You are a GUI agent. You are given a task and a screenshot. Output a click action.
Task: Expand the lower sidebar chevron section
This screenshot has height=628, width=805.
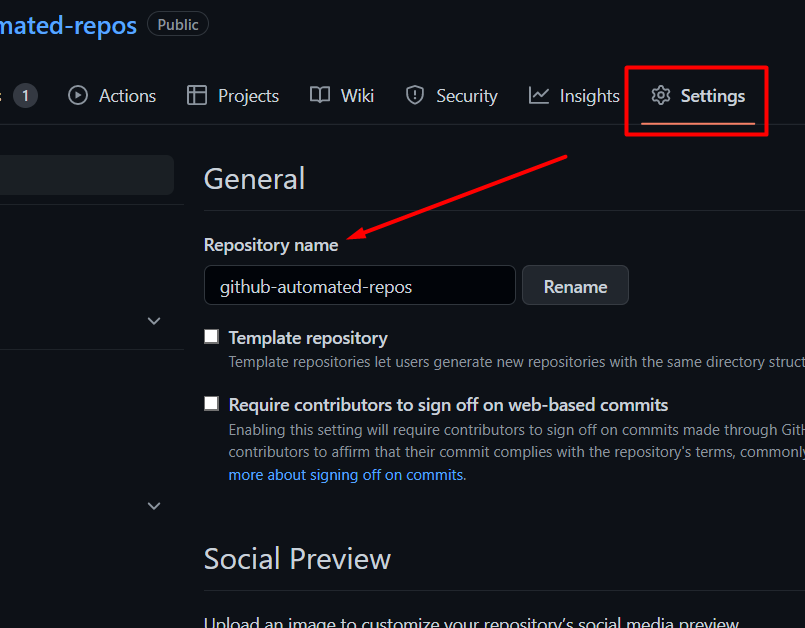tap(154, 506)
